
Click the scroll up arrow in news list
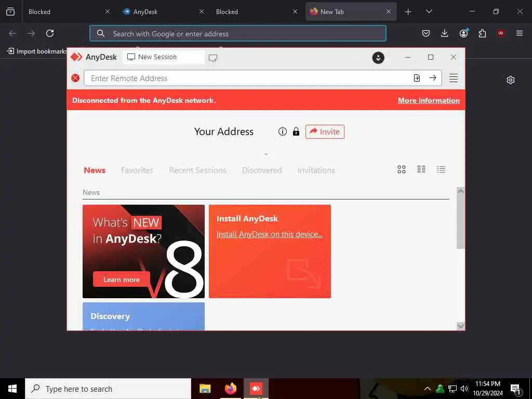460,191
